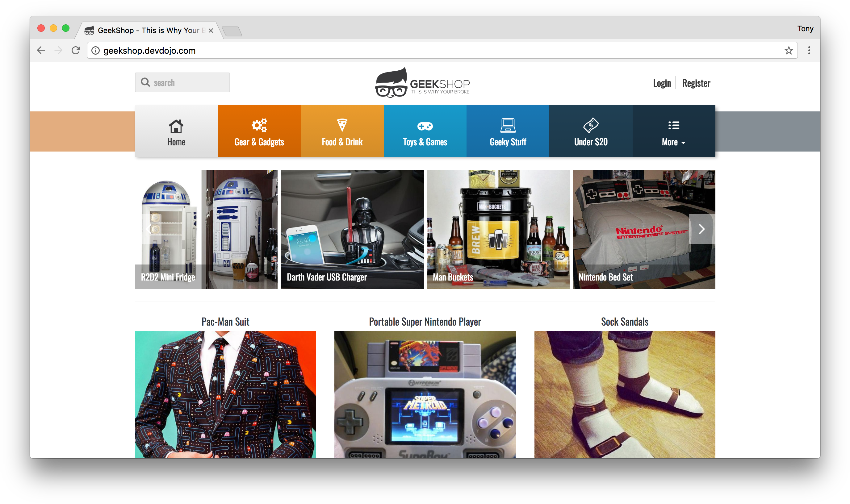The image size is (850, 504).
Task: Click the favicon on the GeekShop tab
Action: coord(89,31)
